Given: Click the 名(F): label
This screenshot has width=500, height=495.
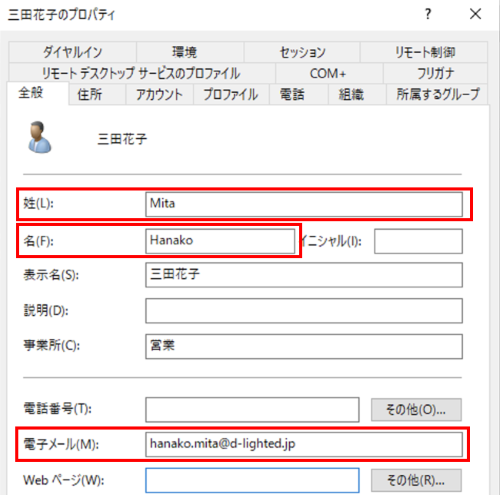Looking at the screenshot, I should (38, 241).
